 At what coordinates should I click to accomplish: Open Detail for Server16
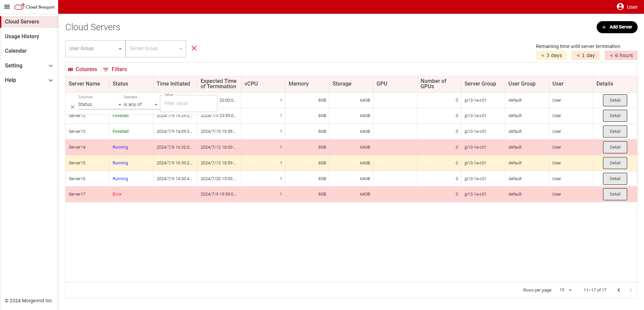pyautogui.click(x=615, y=179)
